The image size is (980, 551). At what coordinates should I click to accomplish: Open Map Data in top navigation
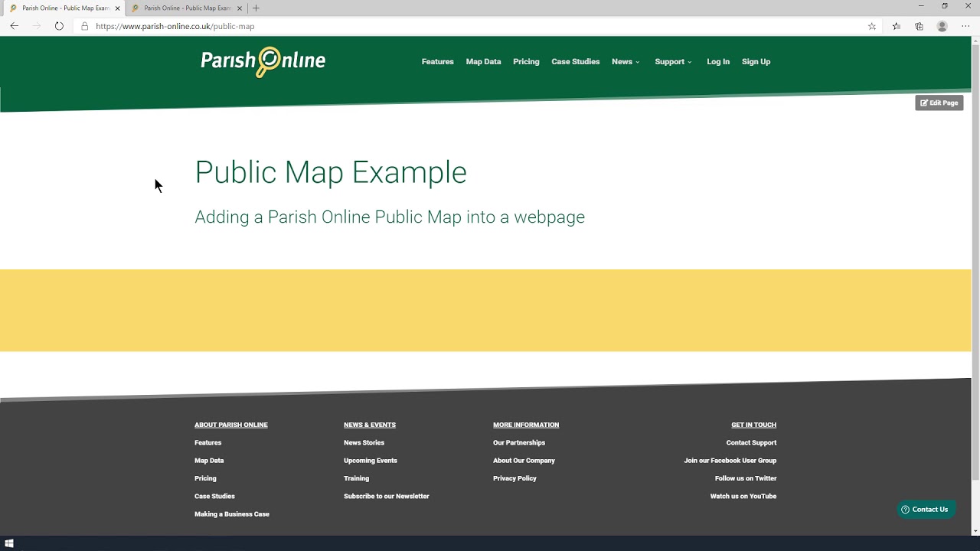484,62
